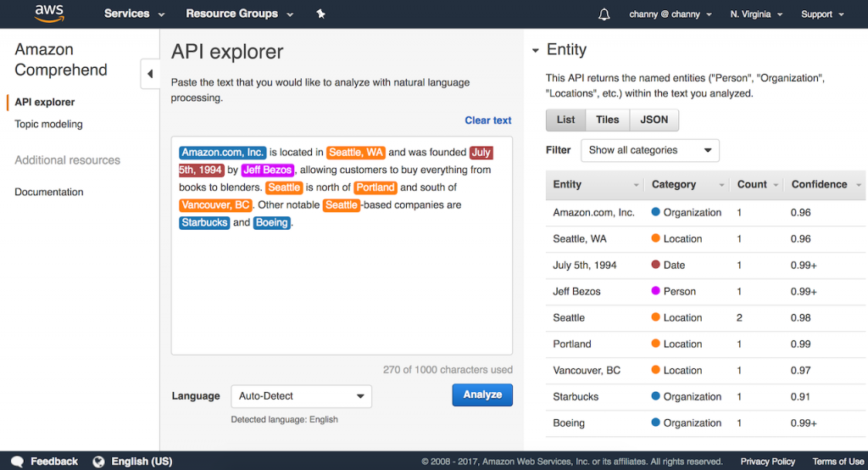This screenshot has width=868, height=470.
Task: Select the Portland table cell
Action: pos(572,344)
